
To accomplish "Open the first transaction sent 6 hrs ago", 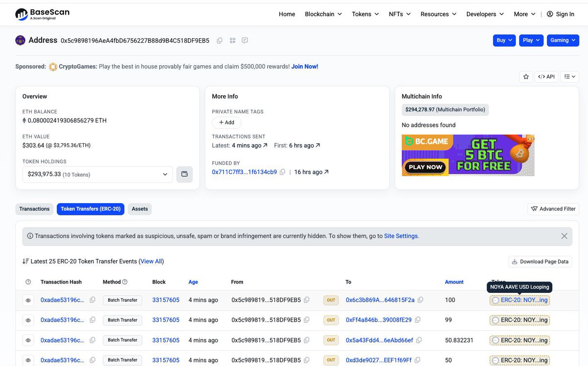I will [x=304, y=145].
